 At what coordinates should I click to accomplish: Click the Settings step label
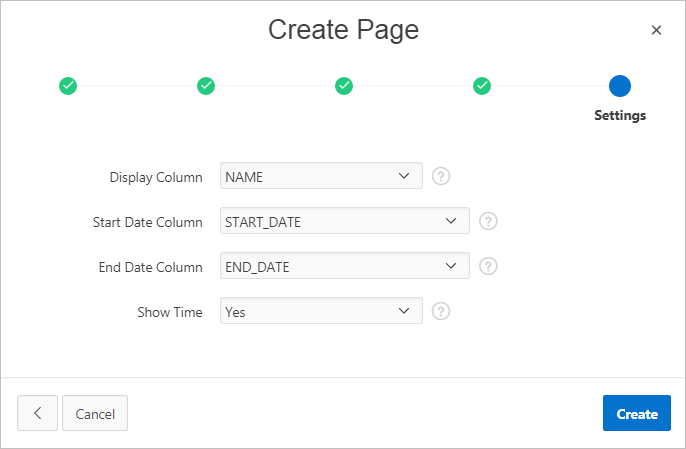(x=620, y=115)
